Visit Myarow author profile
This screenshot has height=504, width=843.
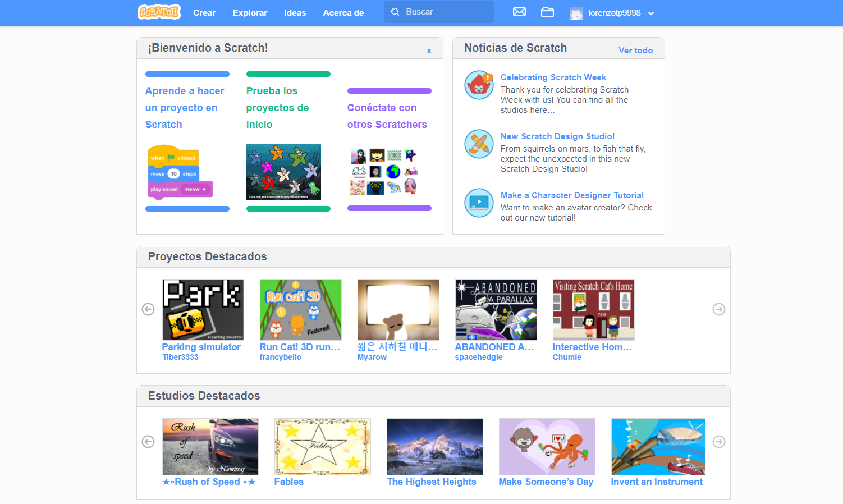tap(372, 357)
